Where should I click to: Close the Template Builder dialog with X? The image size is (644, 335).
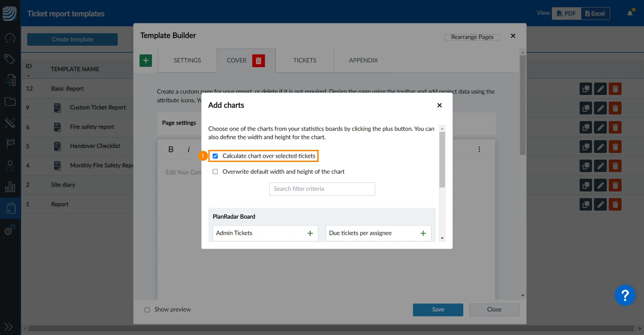coord(513,36)
